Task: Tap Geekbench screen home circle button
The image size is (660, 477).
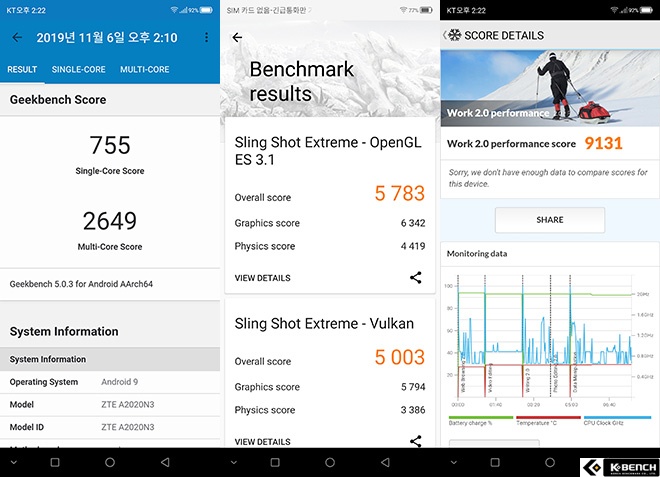Action: [x=110, y=462]
